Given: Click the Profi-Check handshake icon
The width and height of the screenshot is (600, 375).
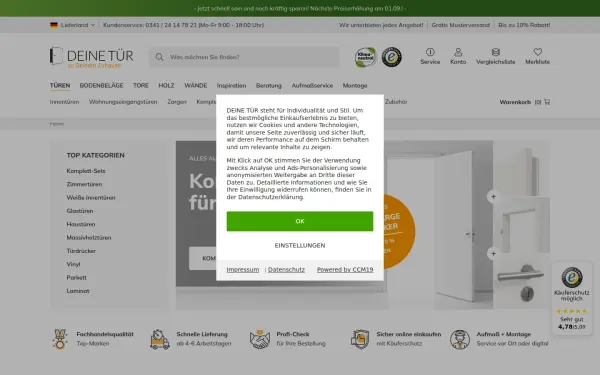Looking at the screenshot, I should click(x=260, y=339).
